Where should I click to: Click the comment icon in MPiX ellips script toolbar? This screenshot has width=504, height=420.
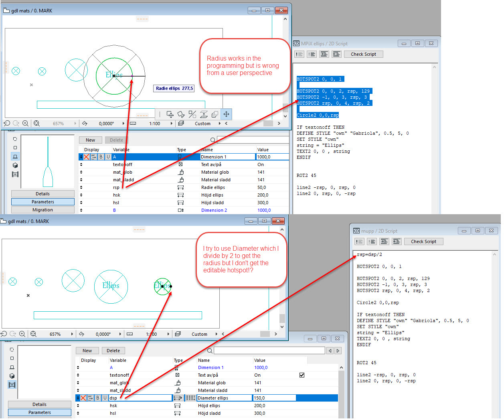300,54
